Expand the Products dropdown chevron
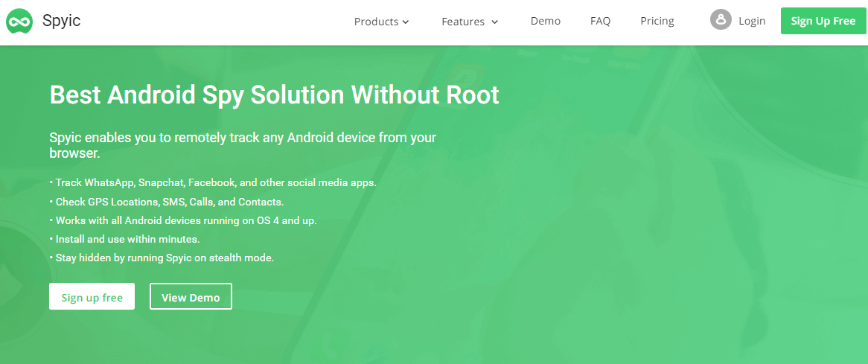Viewport: 868px width, 364px height. pos(406,22)
